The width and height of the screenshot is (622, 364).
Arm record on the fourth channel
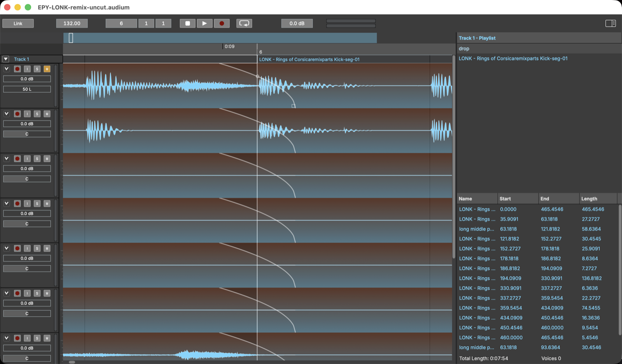tap(17, 204)
